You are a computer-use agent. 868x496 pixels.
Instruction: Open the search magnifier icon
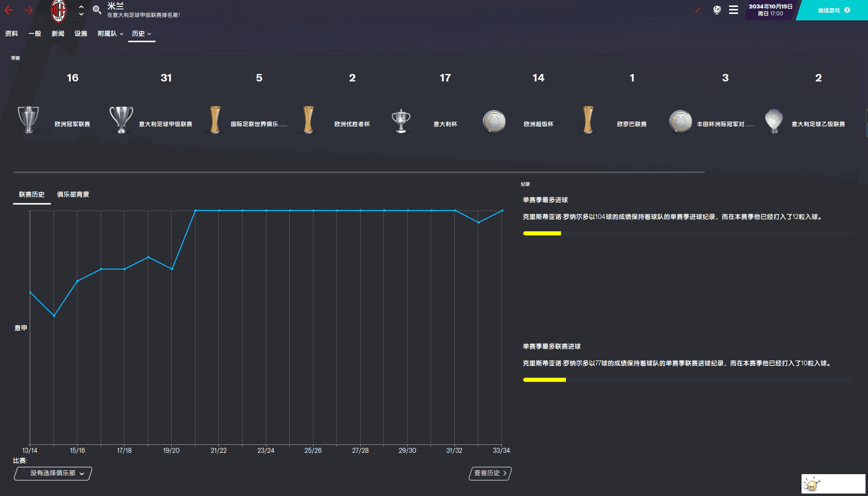pos(97,10)
